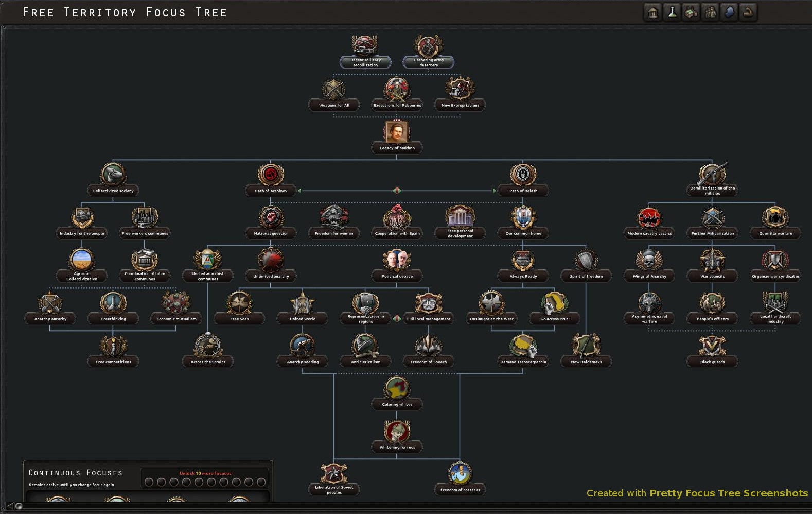Select the Legacy of Makhno portrait focus
Viewport: 812px width, 514px height.
[x=397, y=137]
